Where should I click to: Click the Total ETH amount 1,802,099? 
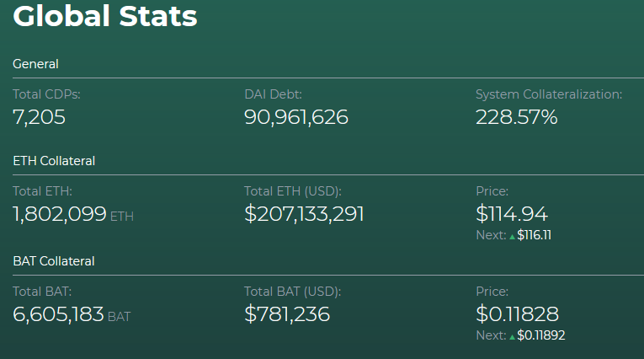(x=60, y=214)
